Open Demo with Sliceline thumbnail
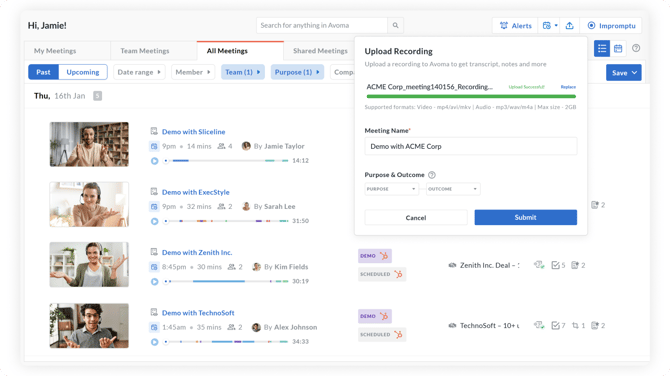Image resolution: width=670 pixels, height=376 pixels. [x=89, y=144]
